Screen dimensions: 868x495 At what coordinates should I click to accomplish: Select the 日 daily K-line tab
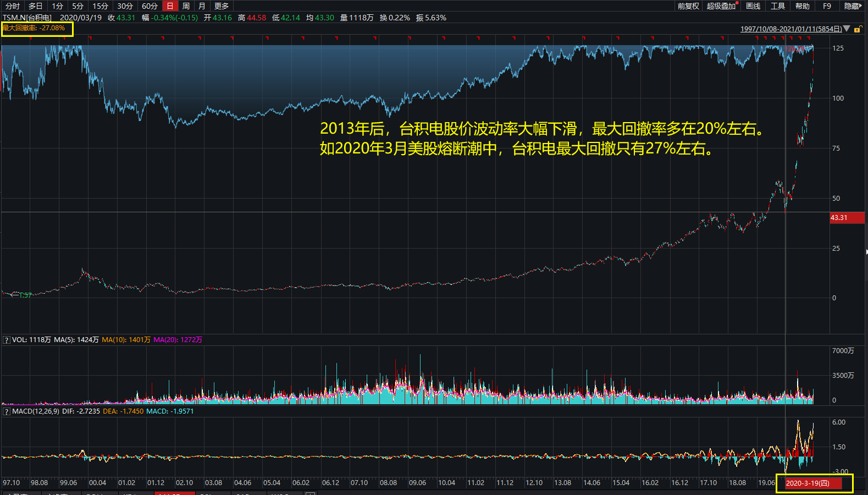pos(170,6)
